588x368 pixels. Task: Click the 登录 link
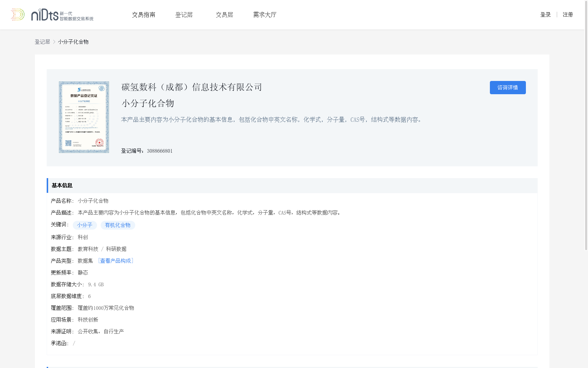pos(545,15)
